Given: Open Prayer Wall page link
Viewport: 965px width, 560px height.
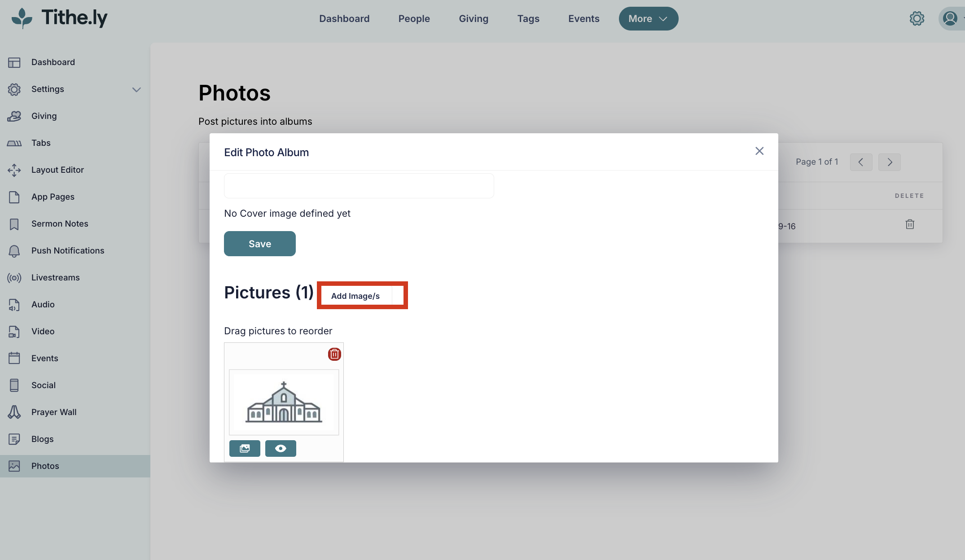Looking at the screenshot, I should point(54,412).
